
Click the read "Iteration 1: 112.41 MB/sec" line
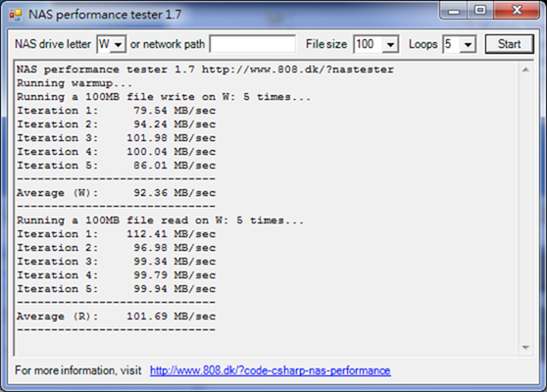117,234
